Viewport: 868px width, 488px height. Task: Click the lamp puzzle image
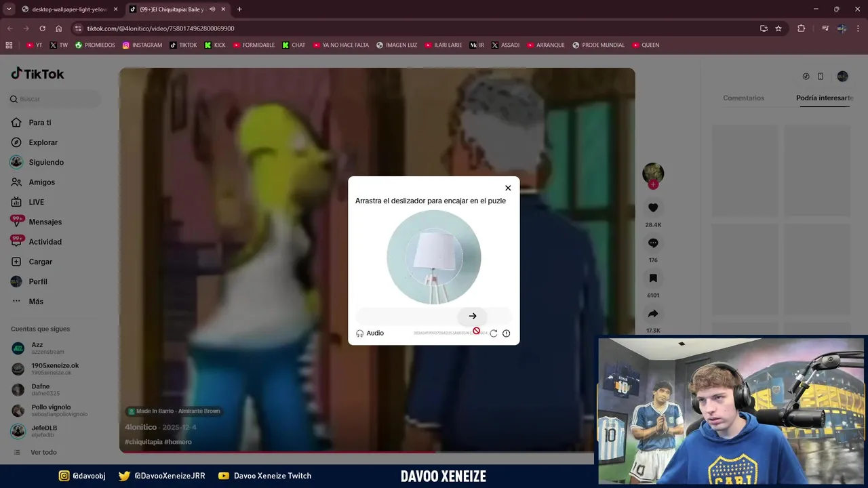pyautogui.click(x=434, y=257)
